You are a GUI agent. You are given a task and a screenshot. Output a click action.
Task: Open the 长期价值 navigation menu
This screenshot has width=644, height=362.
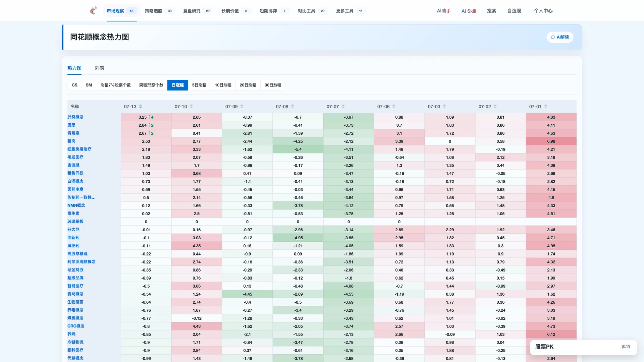pos(236,11)
